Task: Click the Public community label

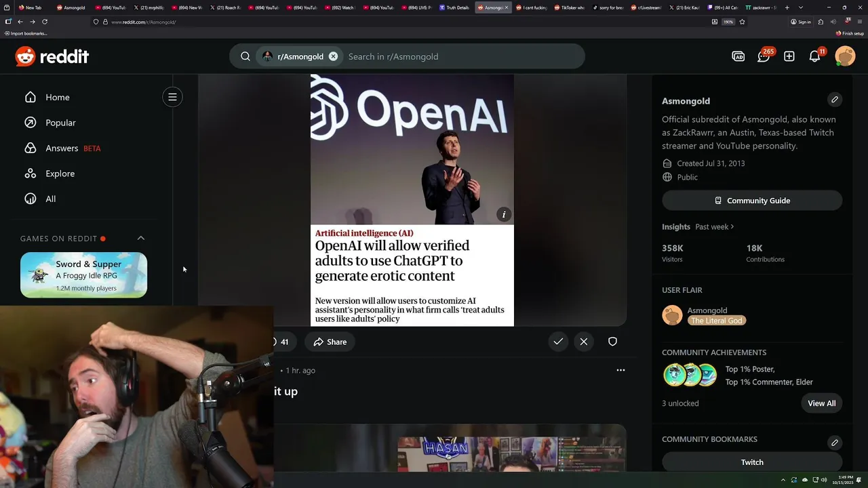Action: pos(687,177)
